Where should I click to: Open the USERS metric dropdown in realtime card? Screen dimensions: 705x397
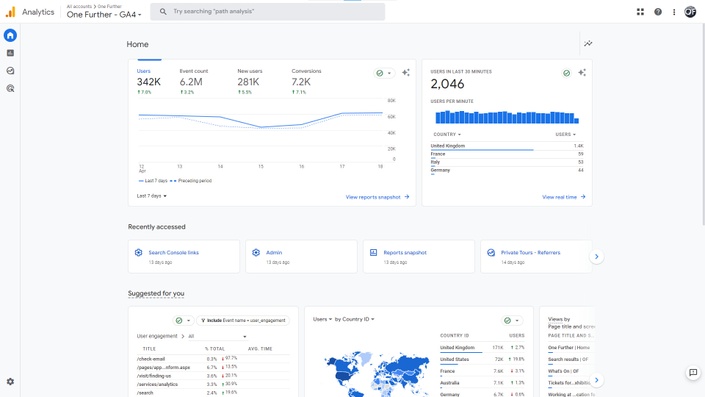coord(565,134)
